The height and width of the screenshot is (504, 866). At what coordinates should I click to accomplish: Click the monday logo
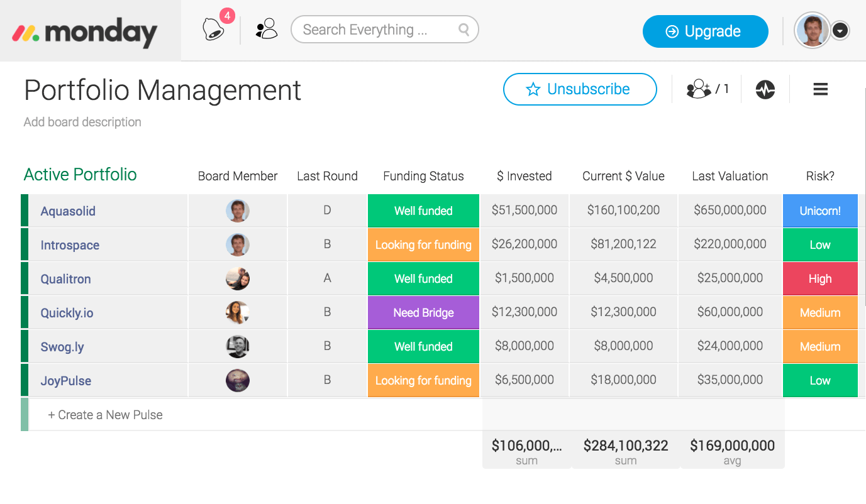tap(86, 31)
